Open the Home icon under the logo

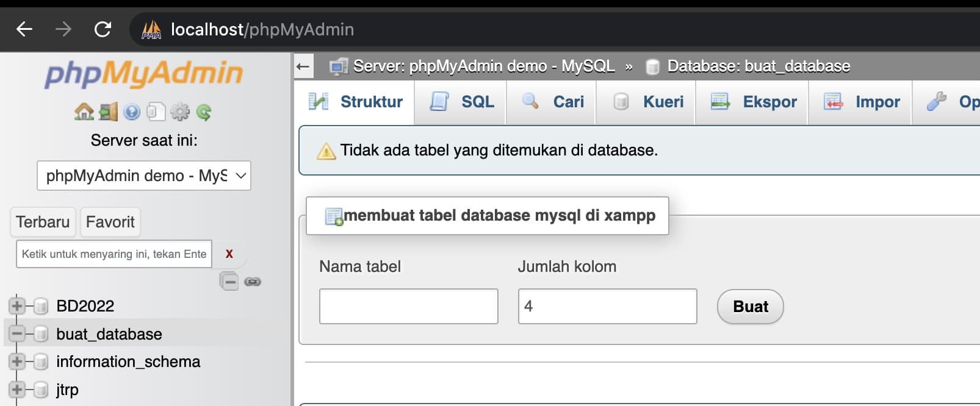click(84, 112)
